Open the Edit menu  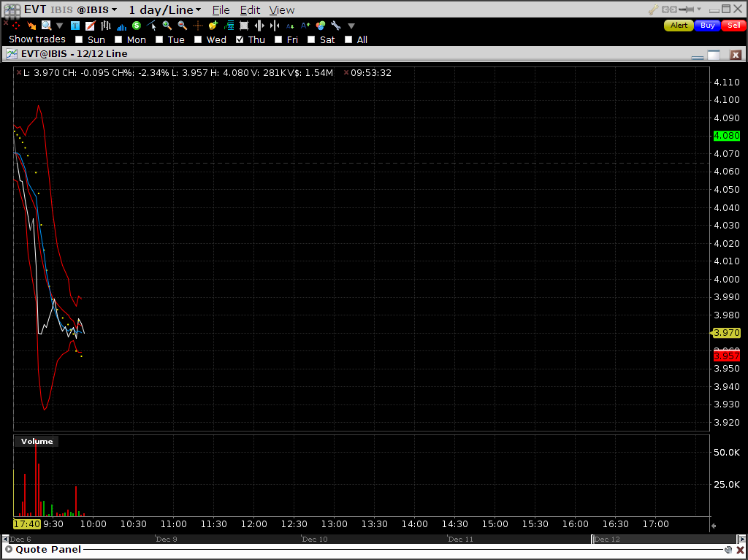250,10
